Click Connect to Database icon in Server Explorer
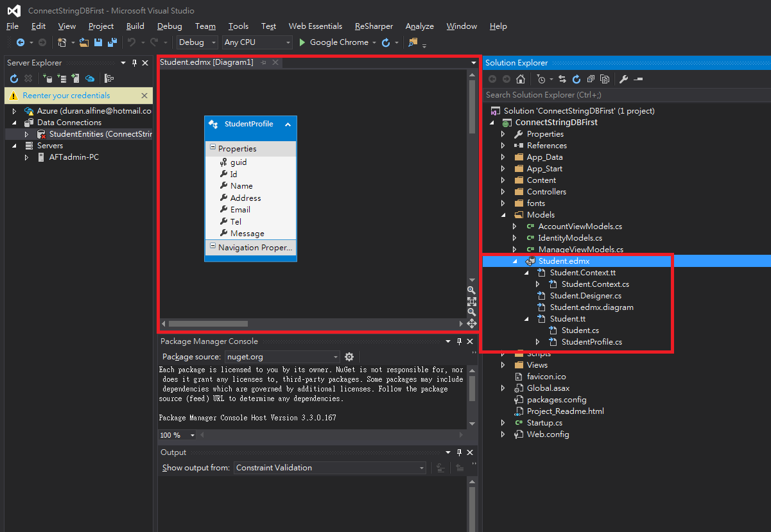This screenshot has width=771, height=532. click(48, 78)
